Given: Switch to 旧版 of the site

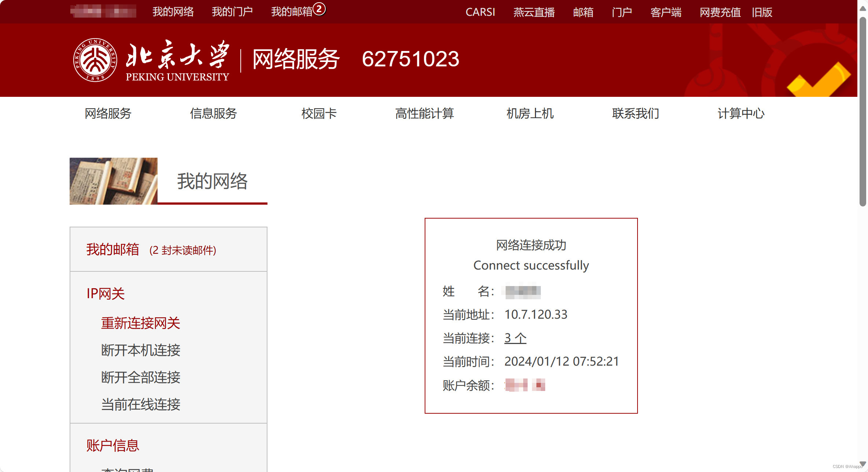Looking at the screenshot, I should 762,12.
